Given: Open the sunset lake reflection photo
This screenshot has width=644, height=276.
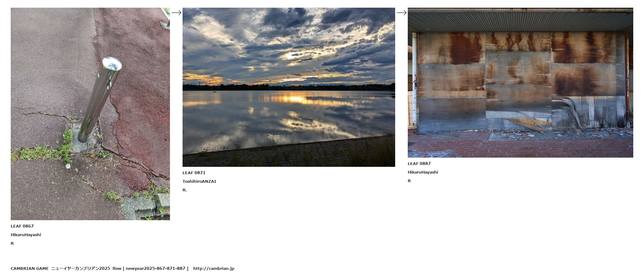Looking at the screenshot, I should [289, 87].
